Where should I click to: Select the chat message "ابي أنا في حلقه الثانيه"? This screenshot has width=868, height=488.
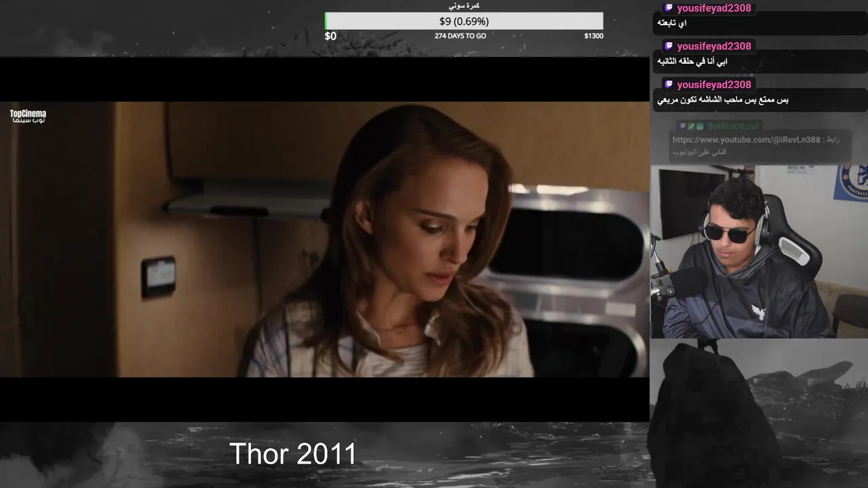coord(693,62)
